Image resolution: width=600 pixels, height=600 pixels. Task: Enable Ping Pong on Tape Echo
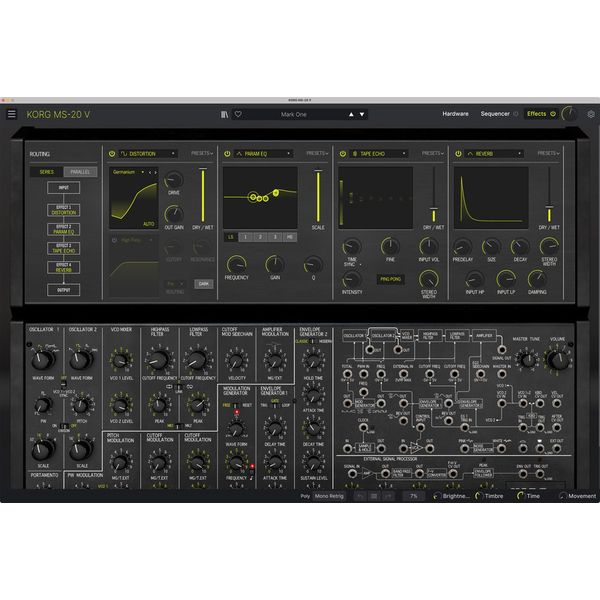coord(390,279)
